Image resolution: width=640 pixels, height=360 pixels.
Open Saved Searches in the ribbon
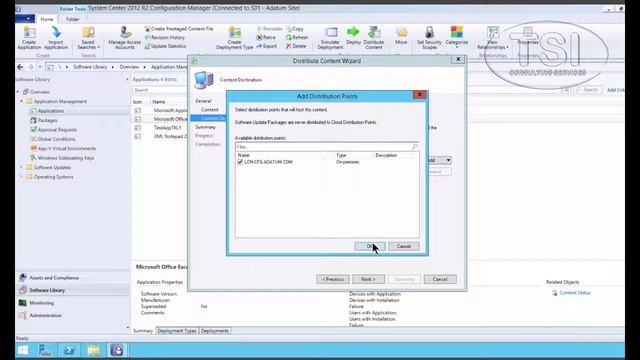coord(88,38)
